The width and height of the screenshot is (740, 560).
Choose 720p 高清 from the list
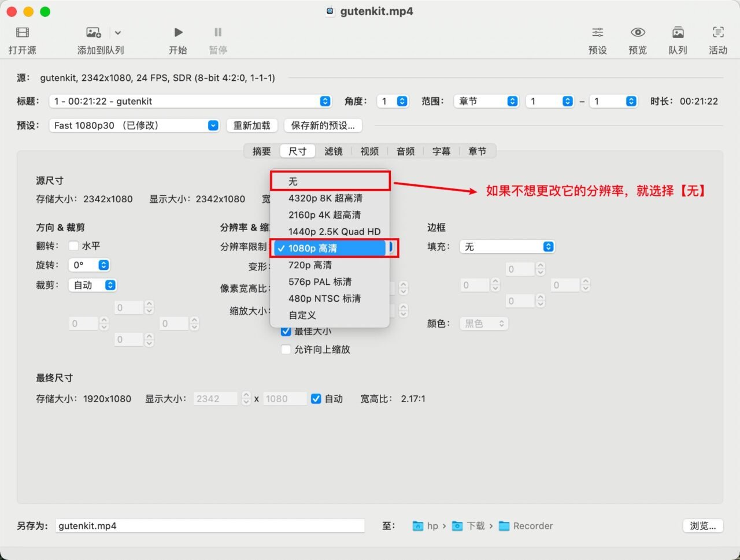coord(310,265)
